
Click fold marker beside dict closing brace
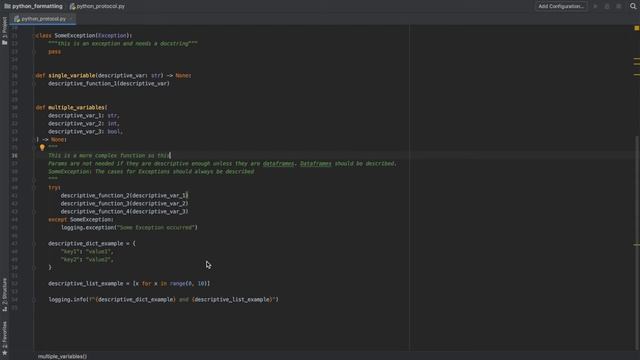35,268
